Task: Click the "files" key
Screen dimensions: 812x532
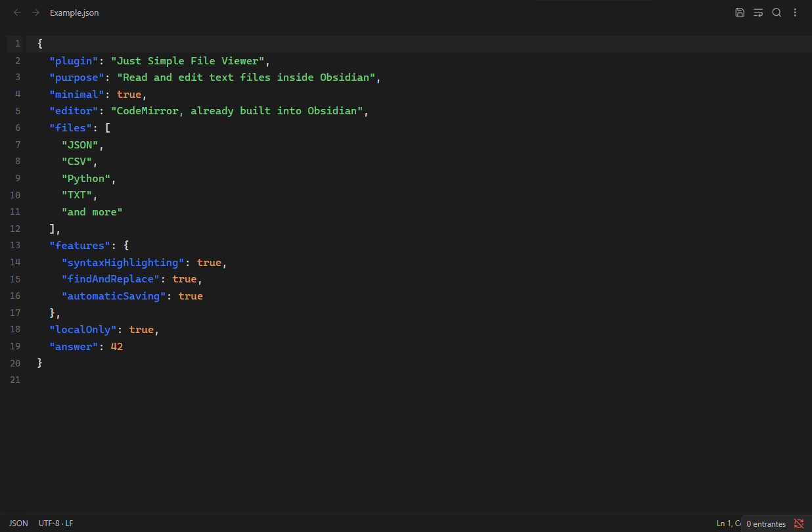Action: point(71,128)
